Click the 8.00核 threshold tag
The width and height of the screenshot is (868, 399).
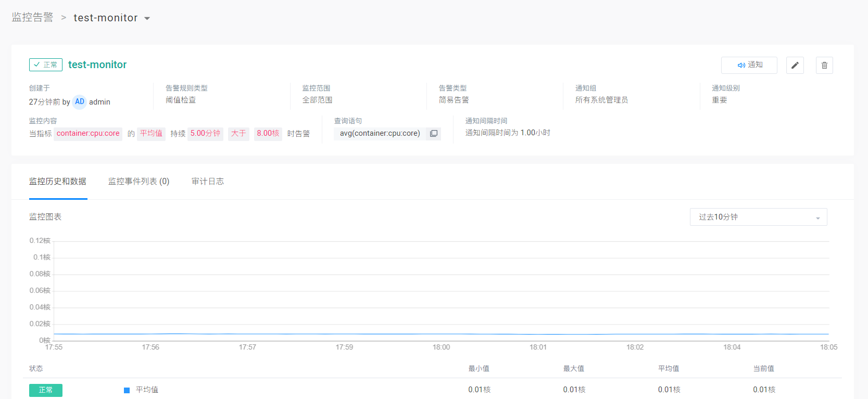tap(268, 134)
